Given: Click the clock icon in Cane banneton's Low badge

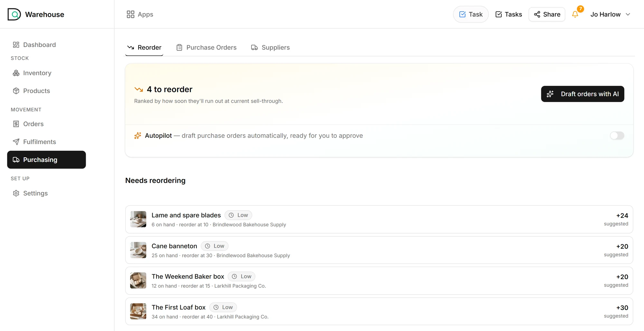Looking at the screenshot, I should pos(208,246).
